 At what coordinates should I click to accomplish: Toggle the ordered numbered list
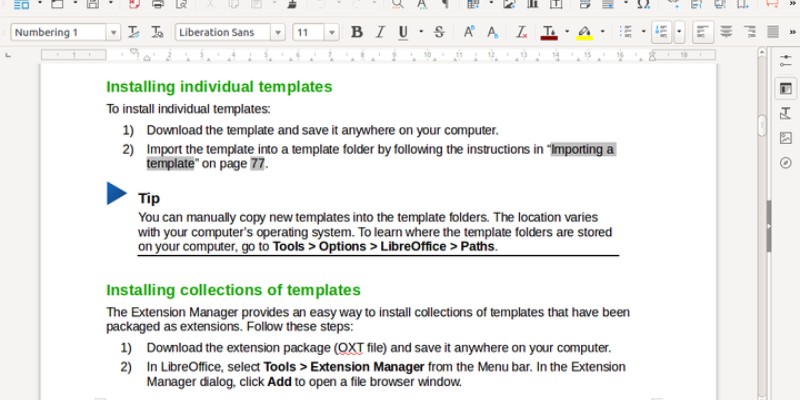[662, 32]
